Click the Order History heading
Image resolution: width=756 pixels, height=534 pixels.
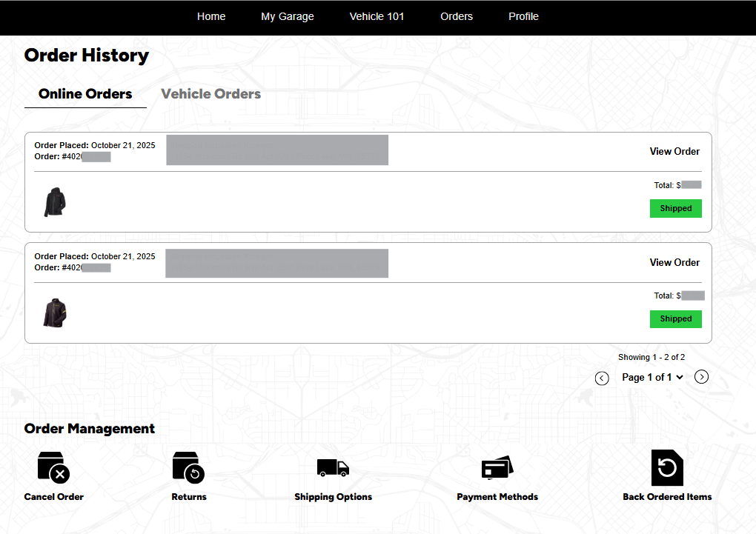pyautogui.click(x=86, y=55)
